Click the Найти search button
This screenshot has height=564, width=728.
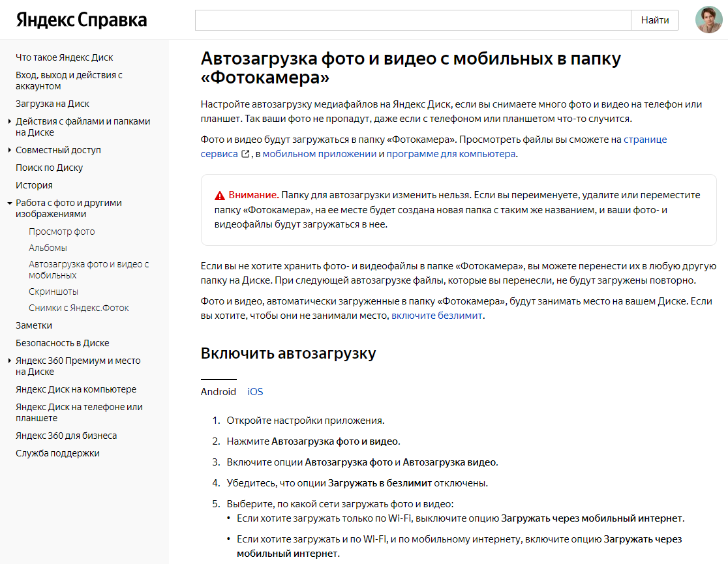[x=655, y=20]
